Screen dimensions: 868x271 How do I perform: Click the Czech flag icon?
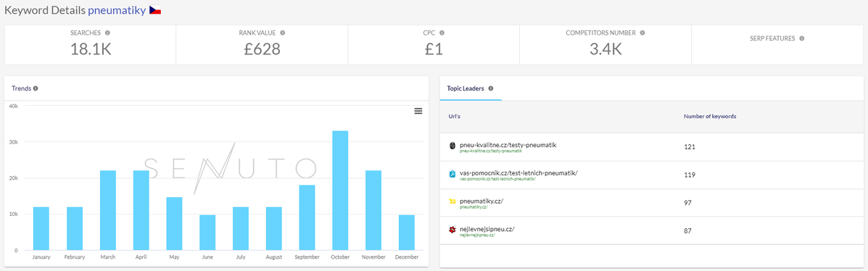pos(155,10)
